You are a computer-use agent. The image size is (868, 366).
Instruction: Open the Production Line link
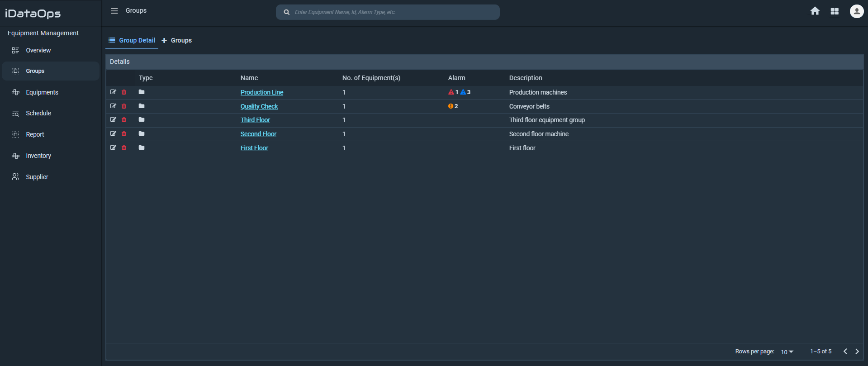261,92
